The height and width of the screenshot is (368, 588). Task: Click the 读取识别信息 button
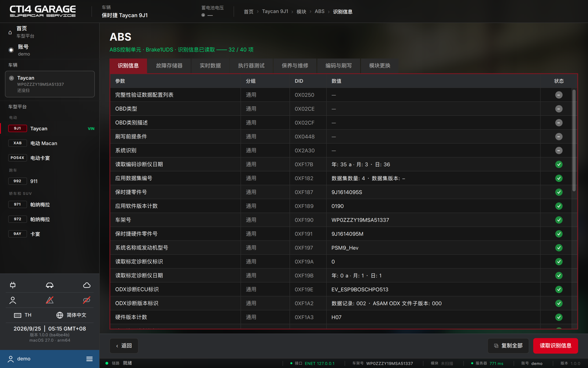click(555, 346)
